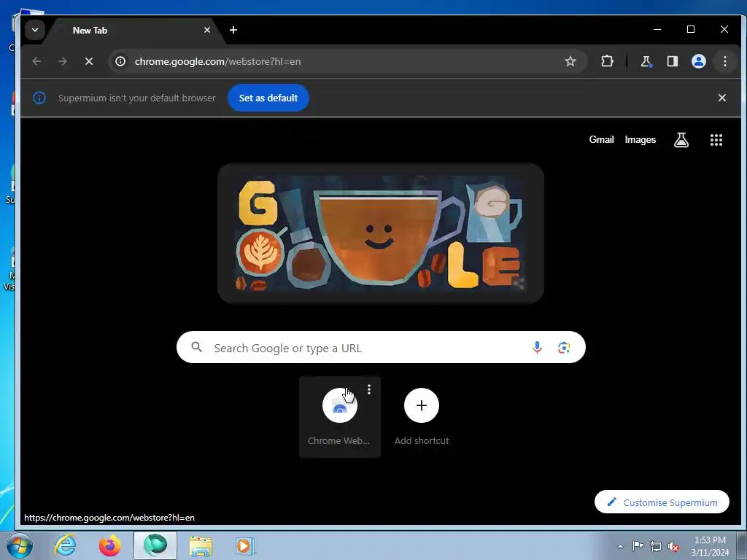
Task: Go back with the back arrow
Action: (x=36, y=61)
